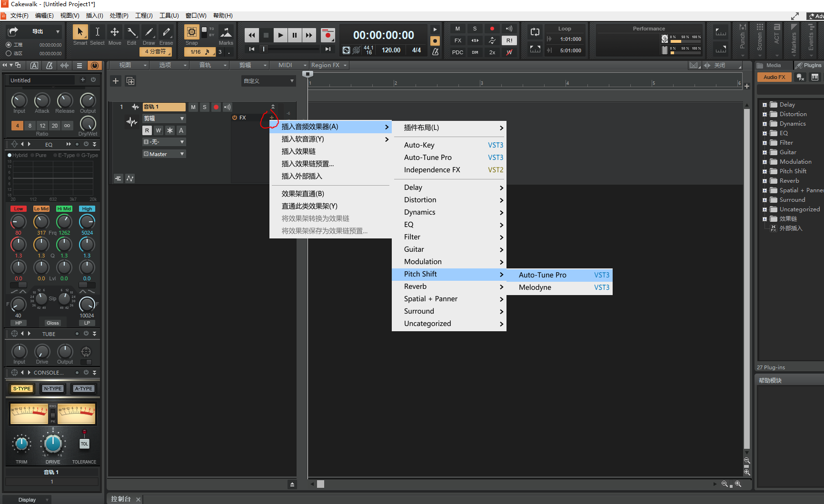Adjust the compressor Attack knob
This screenshot has height=504, width=824.
pyautogui.click(x=42, y=100)
